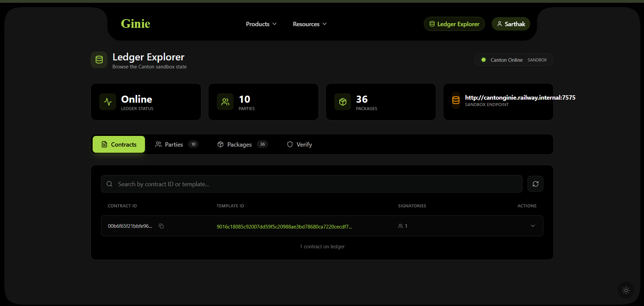Toggle the light/dark theme sun icon
Image resolution: width=644 pixels, height=306 pixels.
[x=626, y=290]
